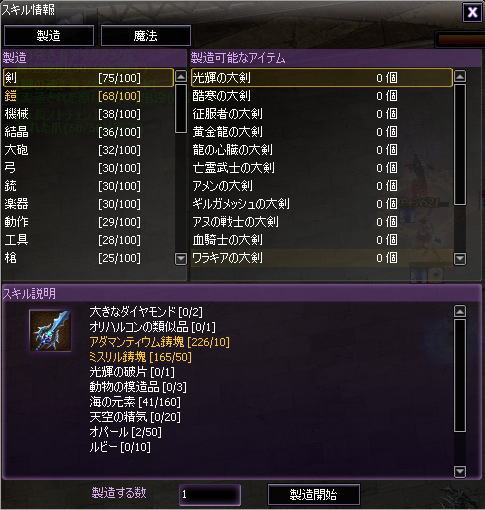485x510 pixels.
Task: Click down arrow of crafting category list scrollbar
Action: pyautogui.click(x=181, y=259)
